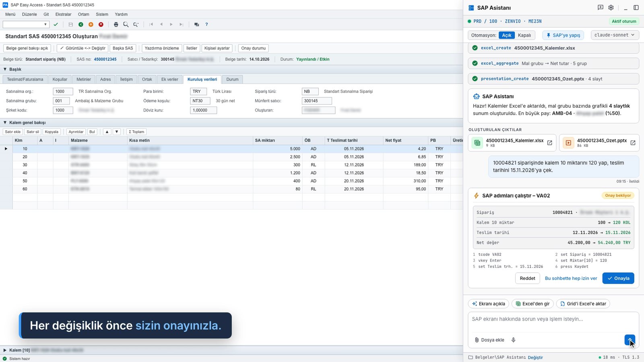644x362 pixels.
Task: Click the Satır ekle button
Action: [x=12, y=132]
